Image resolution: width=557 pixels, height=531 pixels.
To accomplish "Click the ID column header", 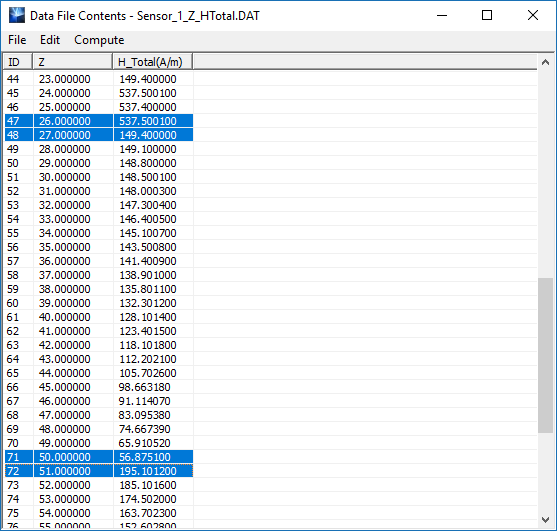I will point(18,62).
